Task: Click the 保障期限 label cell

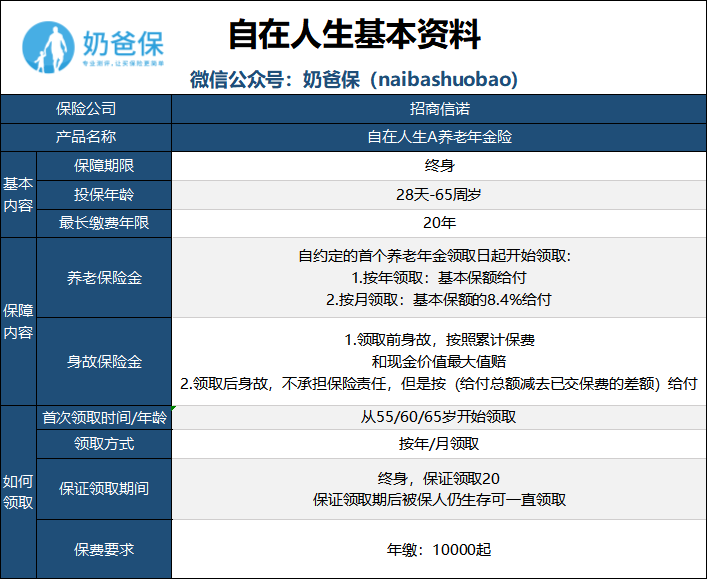Action: [104, 166]
